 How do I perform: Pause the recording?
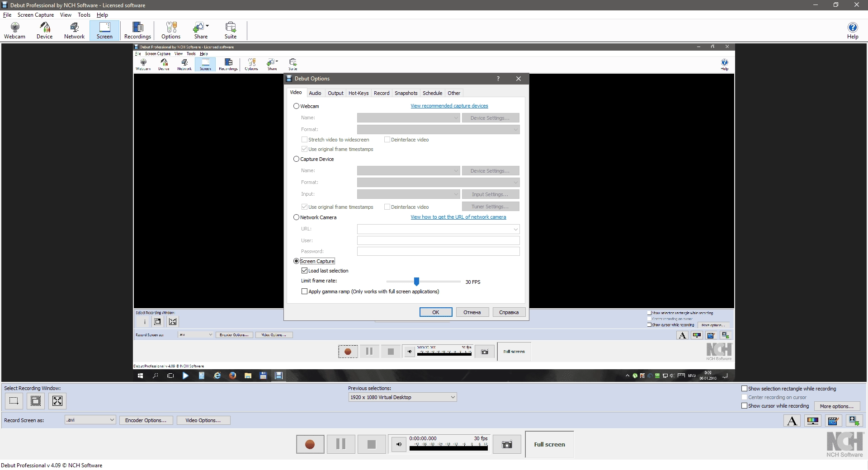341,444
